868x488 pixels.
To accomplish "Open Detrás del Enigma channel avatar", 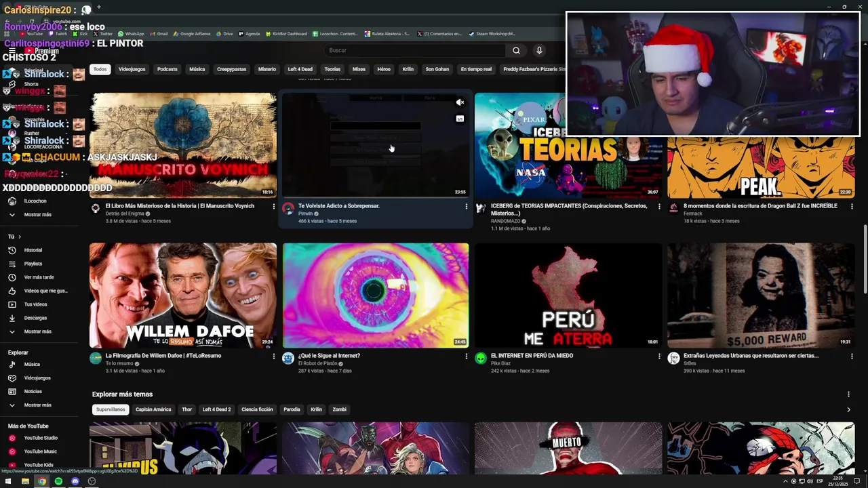I will point(96,208).
